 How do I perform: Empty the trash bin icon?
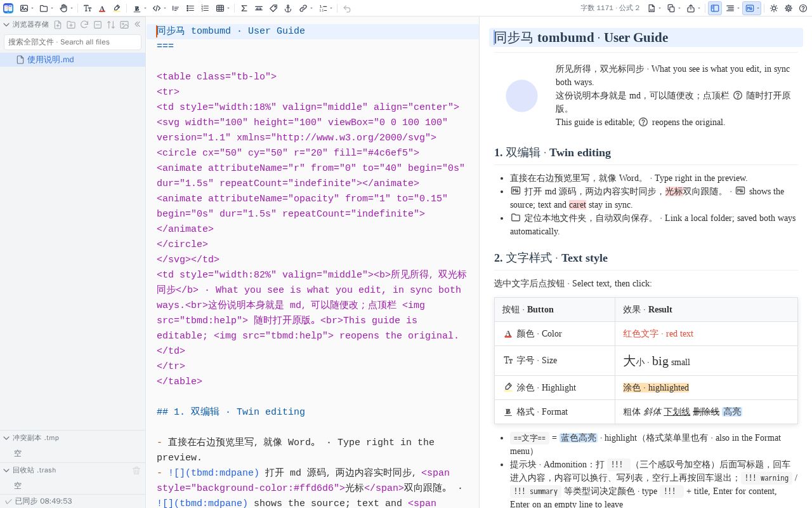pos(136,471)
